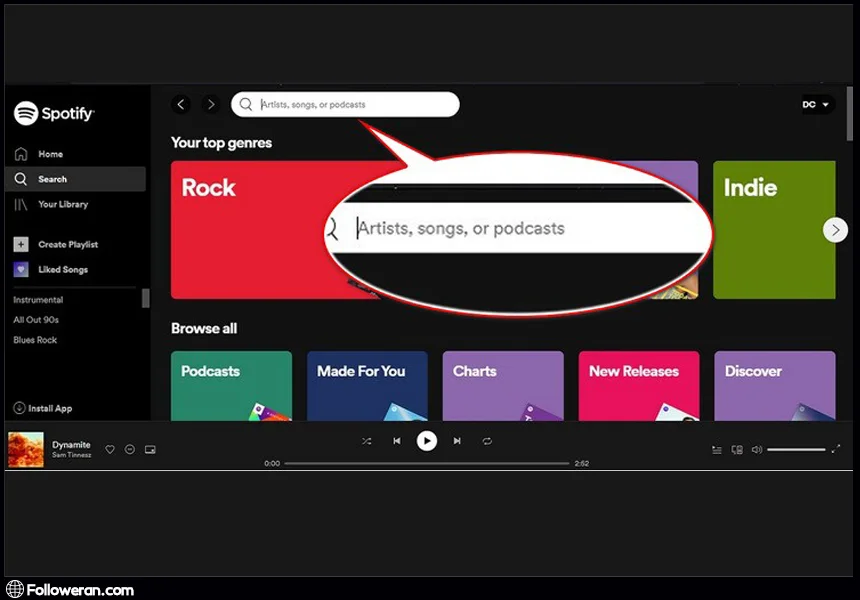Open the connect to a device icon
The image size is (860, 600).
pos(737,450)
